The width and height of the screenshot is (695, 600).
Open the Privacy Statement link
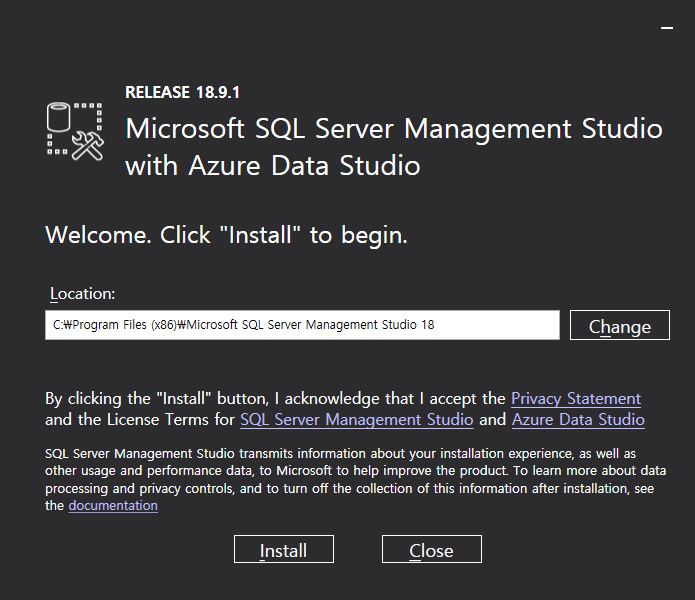point(576,398)
